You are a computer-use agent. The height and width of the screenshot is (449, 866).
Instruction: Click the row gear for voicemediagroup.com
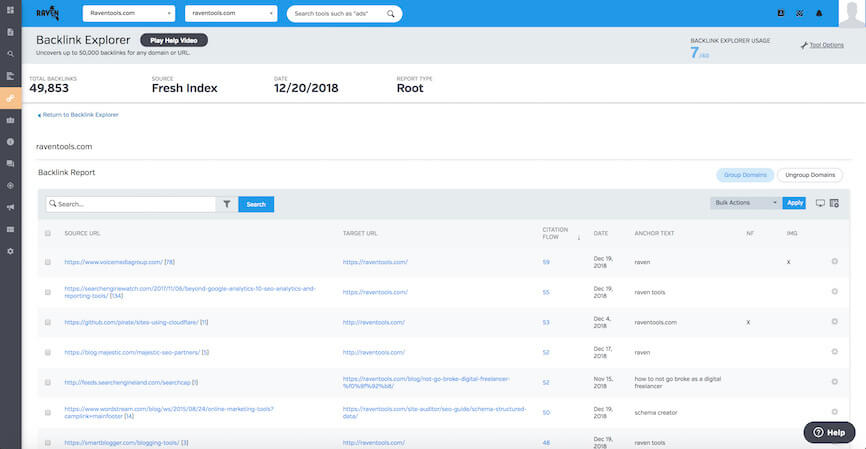coord(835,261)
